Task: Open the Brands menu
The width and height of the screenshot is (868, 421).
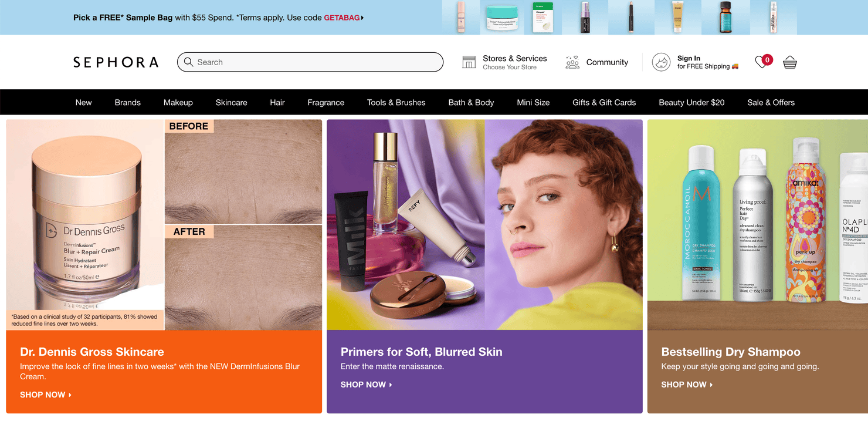Action: tap(128, 102)
